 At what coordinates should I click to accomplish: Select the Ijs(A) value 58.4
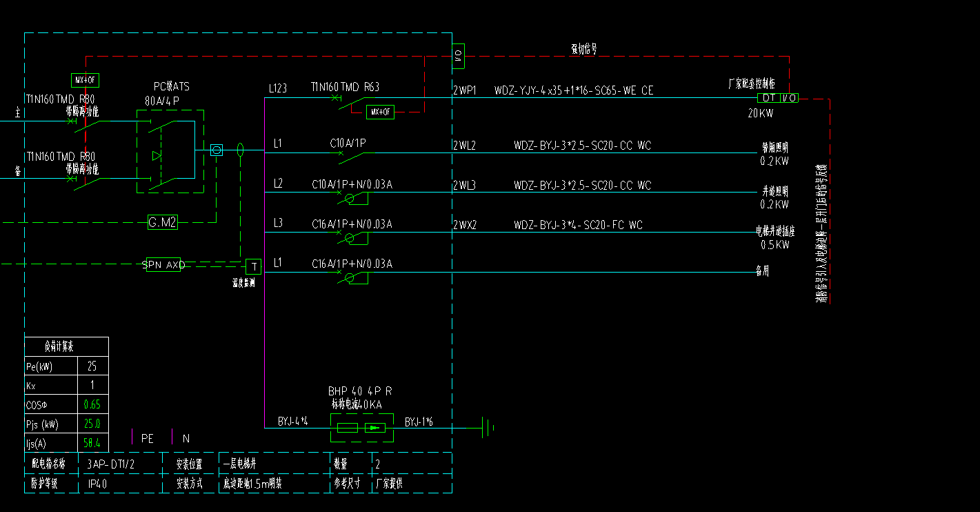pyautogui.click(x=92, y=443)
